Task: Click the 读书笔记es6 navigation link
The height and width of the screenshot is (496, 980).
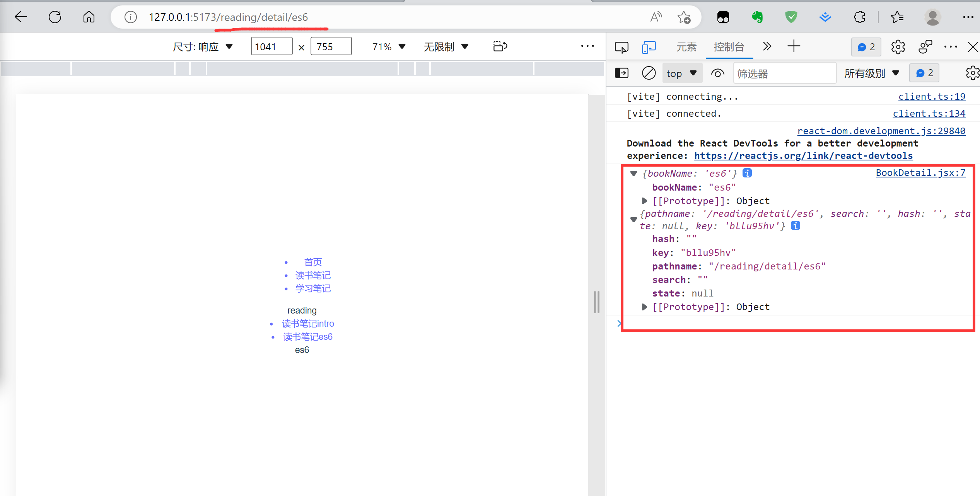Action: click(307, 336)
